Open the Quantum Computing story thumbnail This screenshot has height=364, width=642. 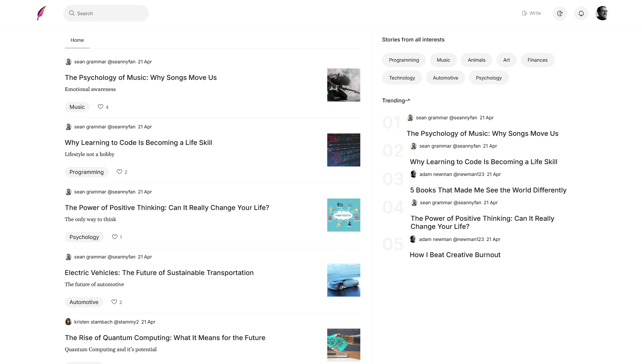[343, 345]
